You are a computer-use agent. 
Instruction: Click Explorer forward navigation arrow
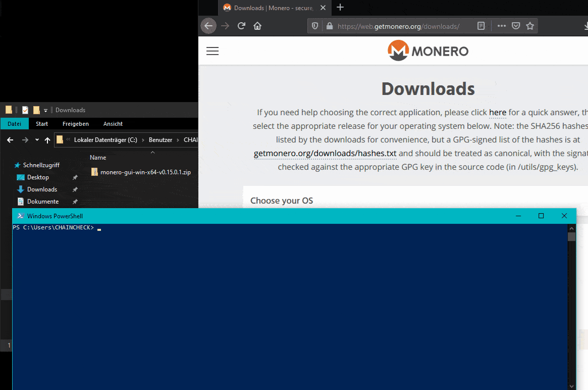[x=25, y=140]
